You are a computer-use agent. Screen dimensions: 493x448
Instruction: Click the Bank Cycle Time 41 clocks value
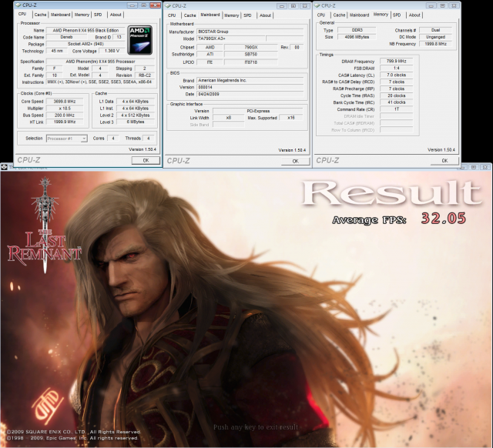pyautogui.click(x=397, y=102)
